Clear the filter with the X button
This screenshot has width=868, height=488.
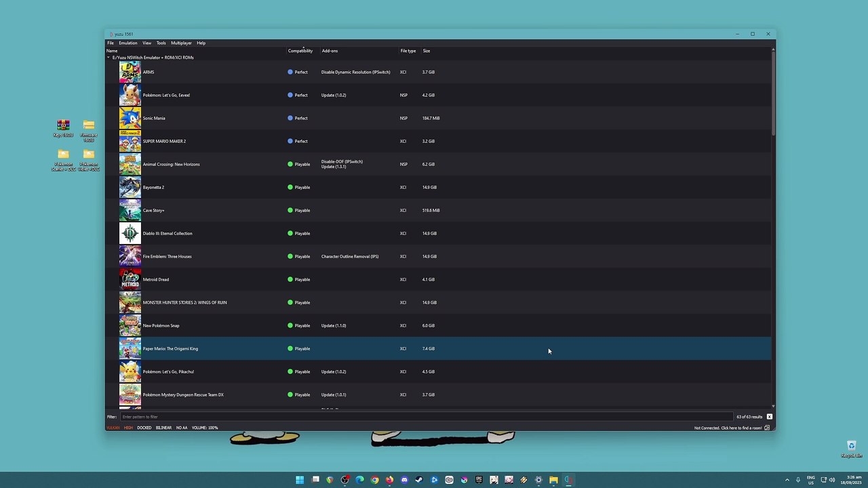pyautogui.click(x=769, y=417)
